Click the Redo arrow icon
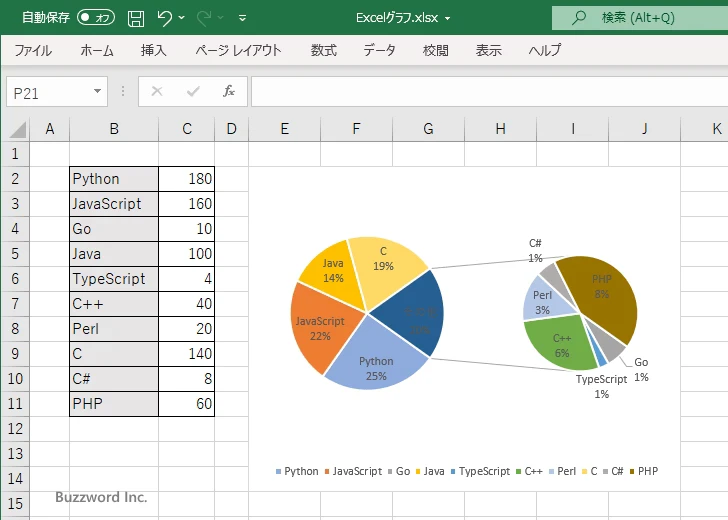728x520 pixels. [x=204, y=18]
